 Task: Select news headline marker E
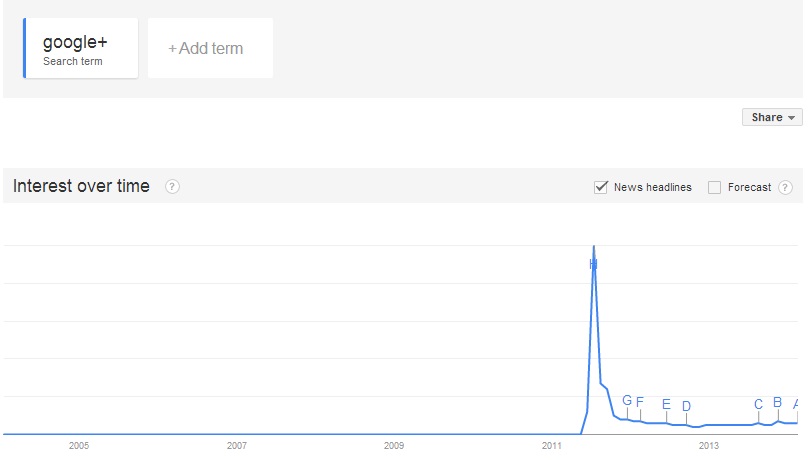[666, 404]
